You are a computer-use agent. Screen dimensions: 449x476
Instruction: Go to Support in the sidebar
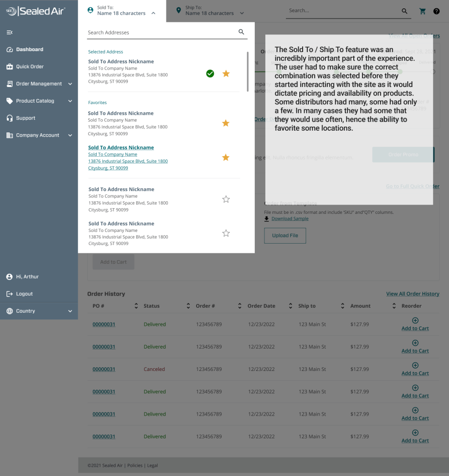pos(26,118)
